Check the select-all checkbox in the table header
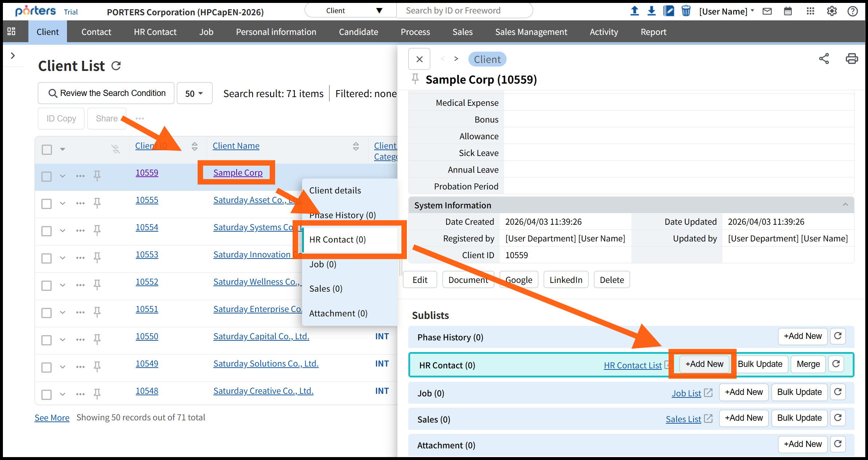This screenshot has height=460, width=868. pos(47,149)
